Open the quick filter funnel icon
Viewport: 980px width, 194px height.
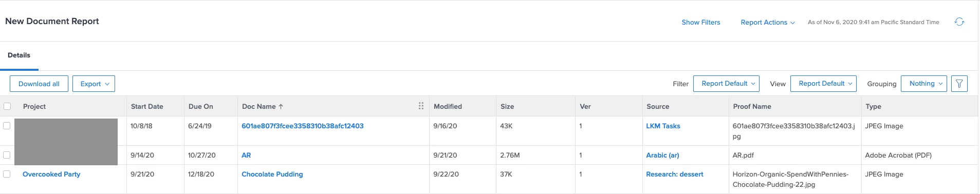point(959,84)
